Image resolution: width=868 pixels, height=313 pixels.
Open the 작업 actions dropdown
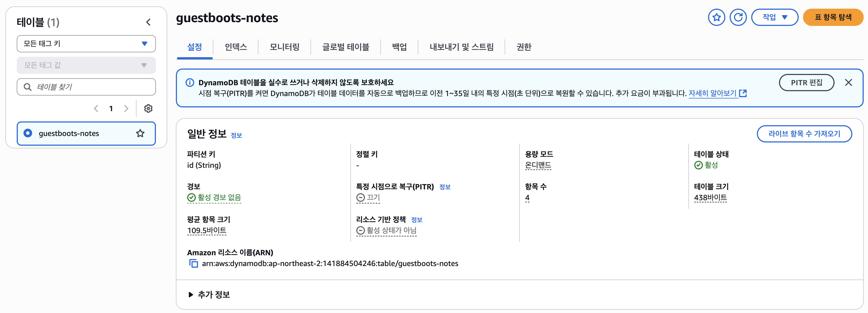(775, 17)
